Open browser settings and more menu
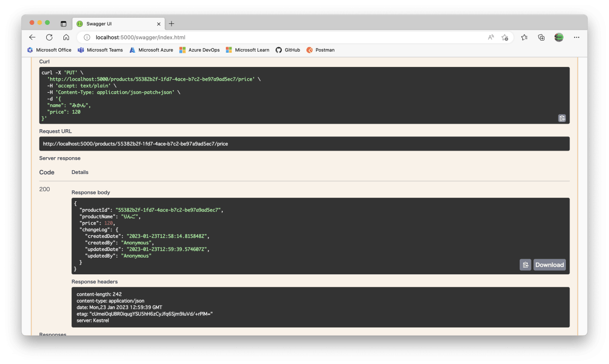 [577, 38]
